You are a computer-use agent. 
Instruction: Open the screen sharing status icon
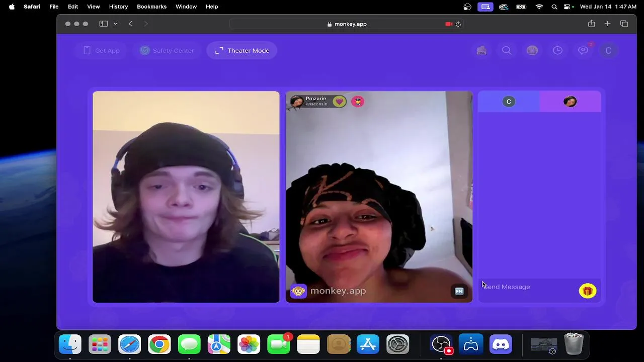[x=486, y=7]
